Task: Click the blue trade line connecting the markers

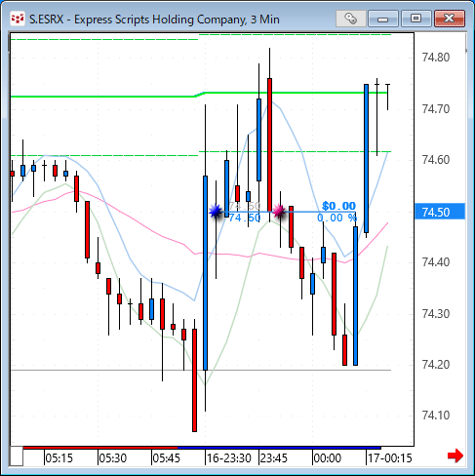Action: click(x=286, y=212)
